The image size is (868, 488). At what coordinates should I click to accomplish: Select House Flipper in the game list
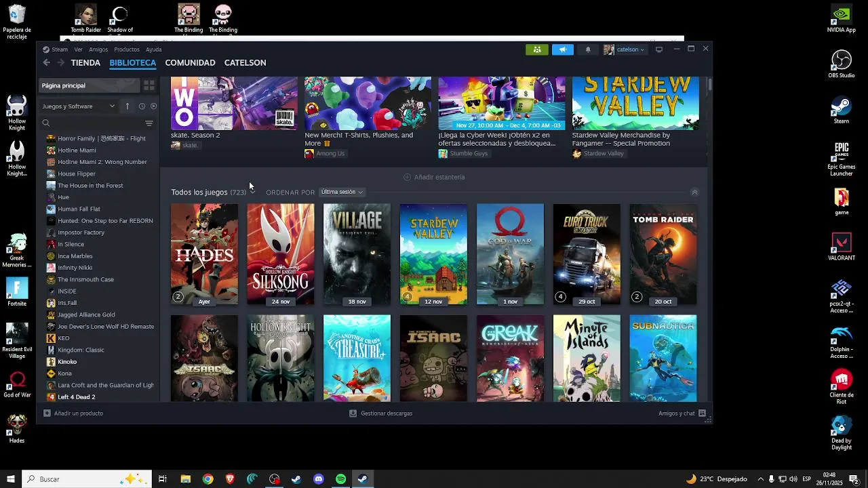click(x=77, y=174)
